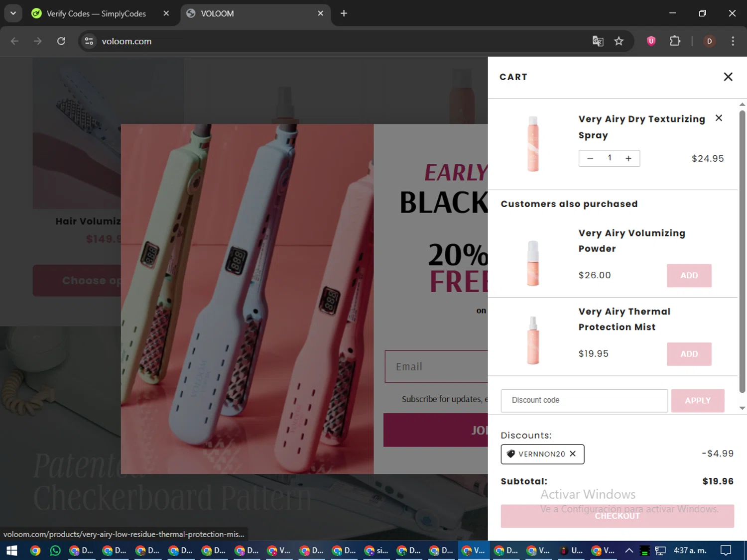Viewport: 747px width, 560px height.
Task: Add Very Airy Volumizing Powder to cart
Action: pyautogui.click(x=689, y=276)
